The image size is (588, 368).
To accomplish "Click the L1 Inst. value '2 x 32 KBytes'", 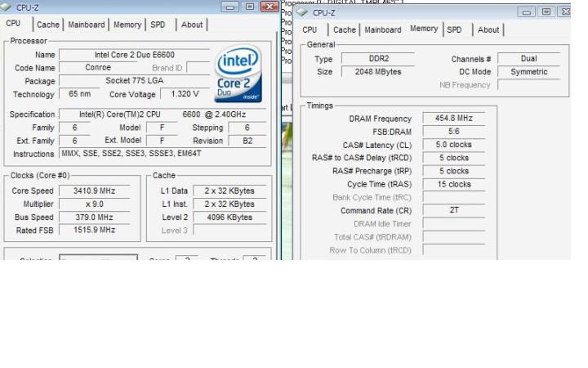I will [229, 204].
